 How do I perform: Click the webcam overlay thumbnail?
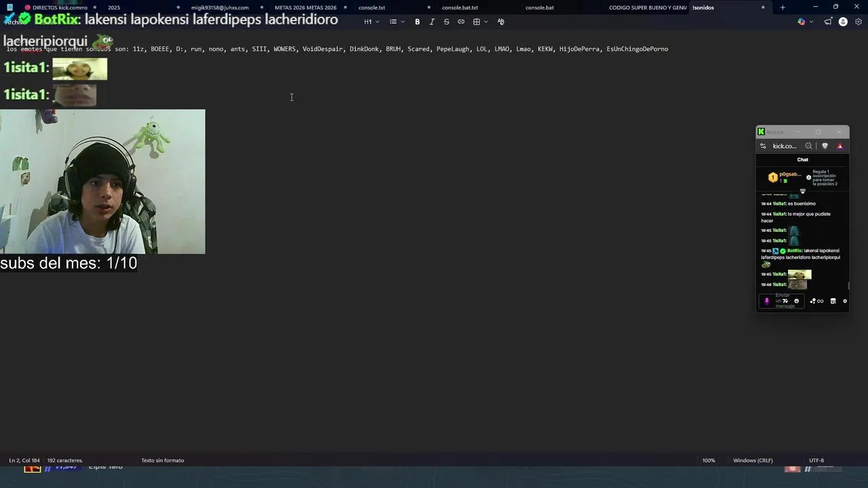point(102,182)
